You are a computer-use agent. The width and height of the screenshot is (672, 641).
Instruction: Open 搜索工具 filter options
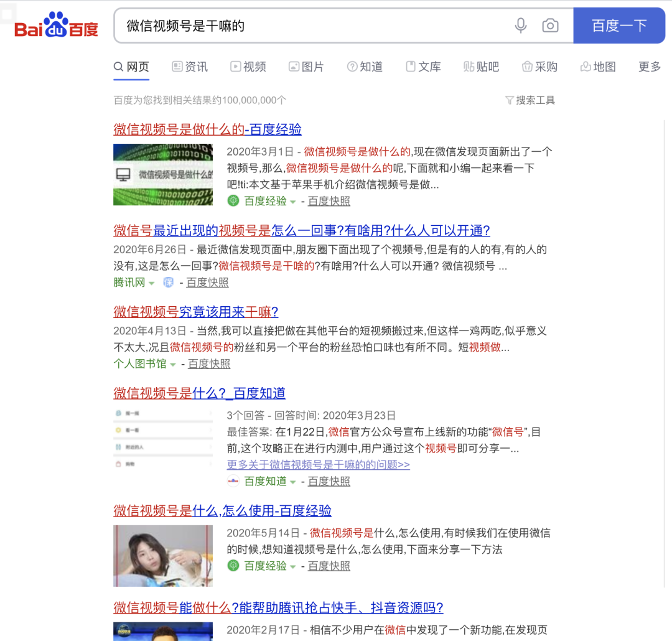(530, 100)
